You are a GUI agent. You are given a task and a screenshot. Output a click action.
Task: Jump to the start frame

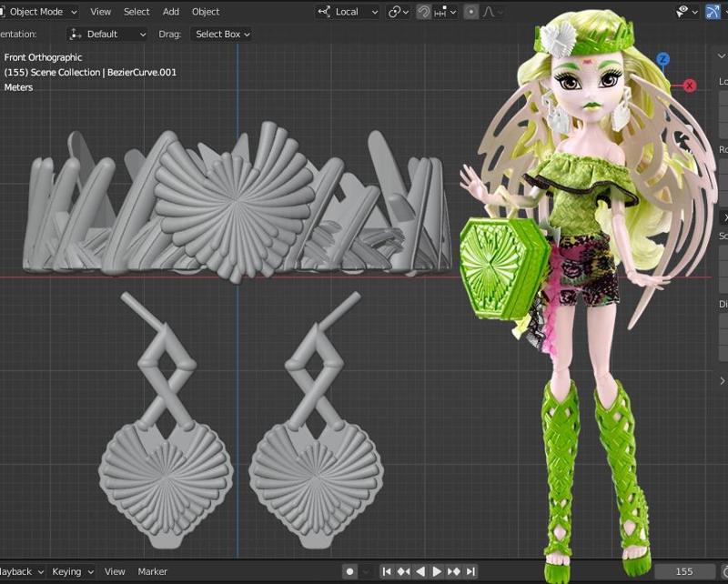[386, 571]
